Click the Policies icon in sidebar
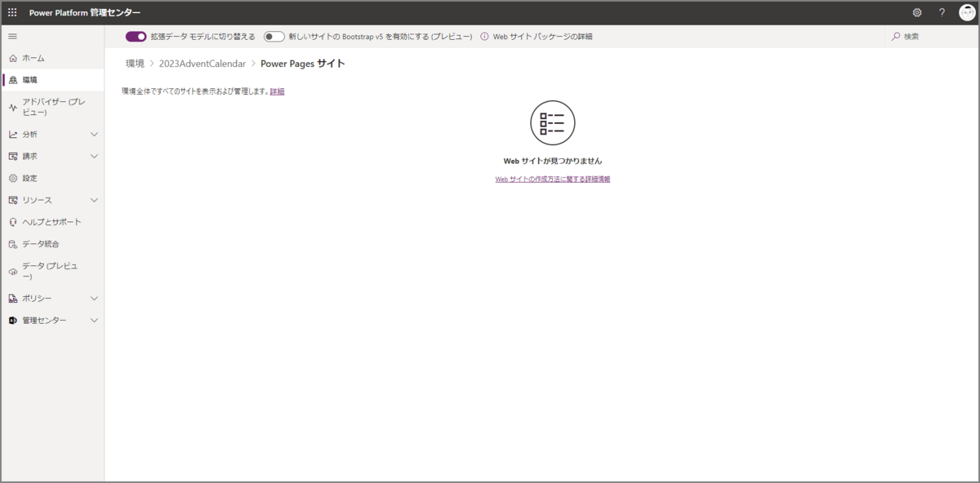Screen dimensions: 980x483 [x=12, y=299]
